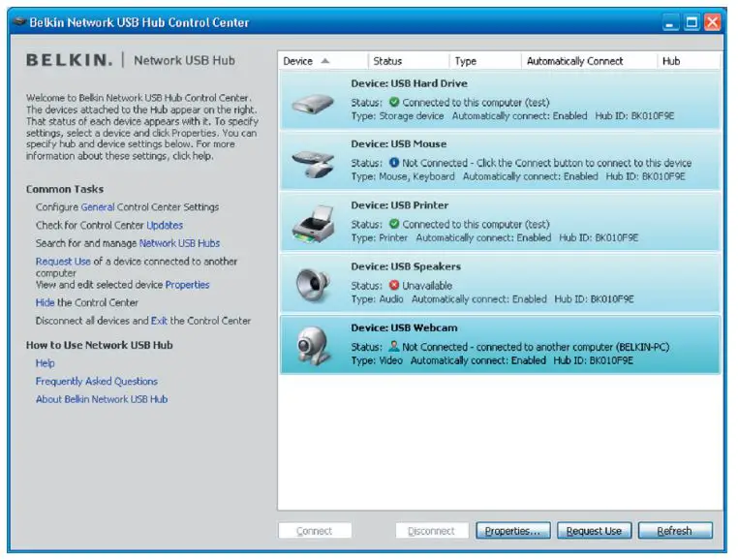Click webcam status 'connected to another computer (BELKIN-PC)'
Viewport: 738px width, 560px height.
pos(572,347)
